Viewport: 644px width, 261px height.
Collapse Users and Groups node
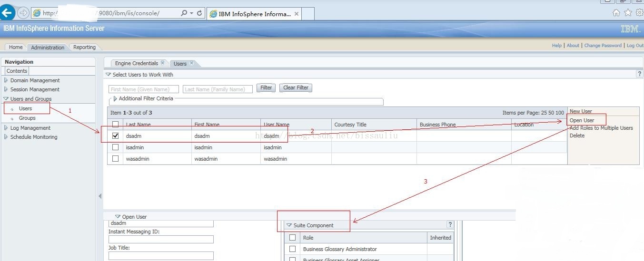click(6, 99)
